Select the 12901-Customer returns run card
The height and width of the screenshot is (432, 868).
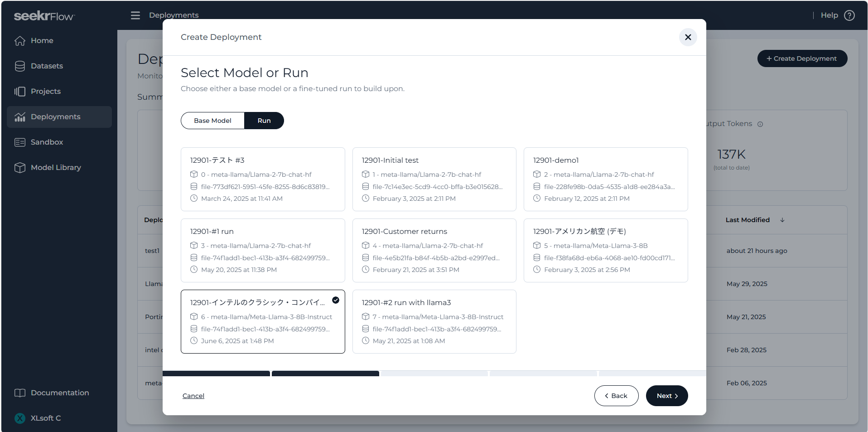(x=434, y=250)
